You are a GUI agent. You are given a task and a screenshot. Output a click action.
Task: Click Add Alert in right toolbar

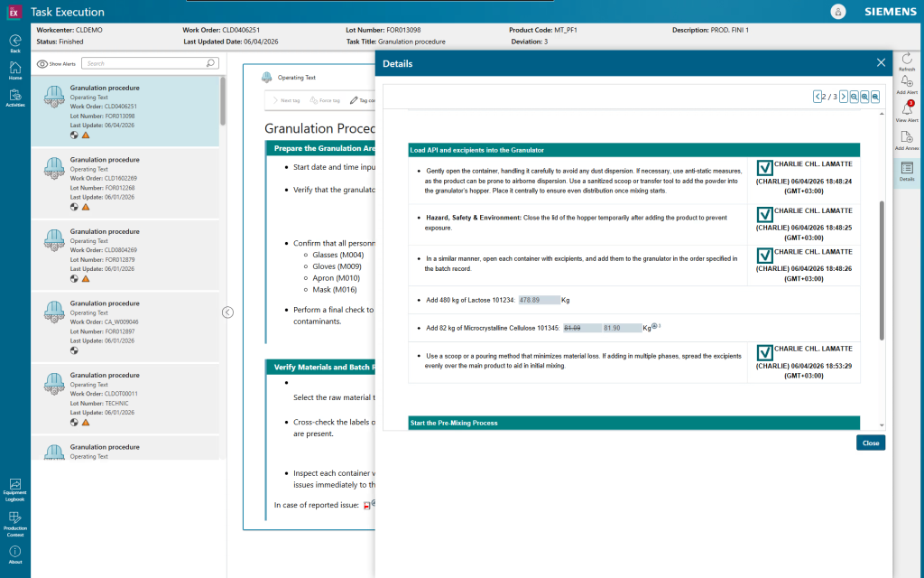pyautogui.click(x=907, y=85)
